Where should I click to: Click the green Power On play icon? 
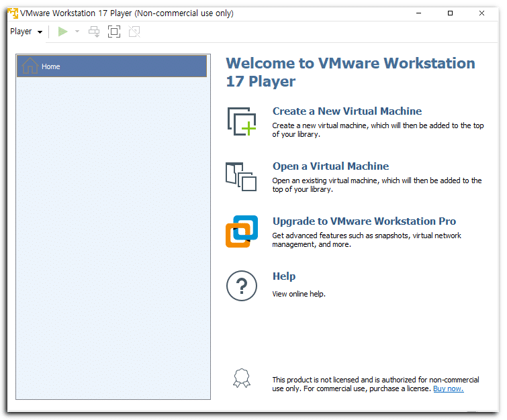(62, 32)
